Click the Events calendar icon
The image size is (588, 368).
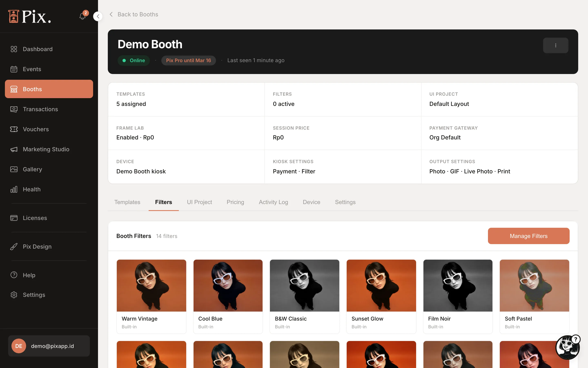(x=14, y=69)
